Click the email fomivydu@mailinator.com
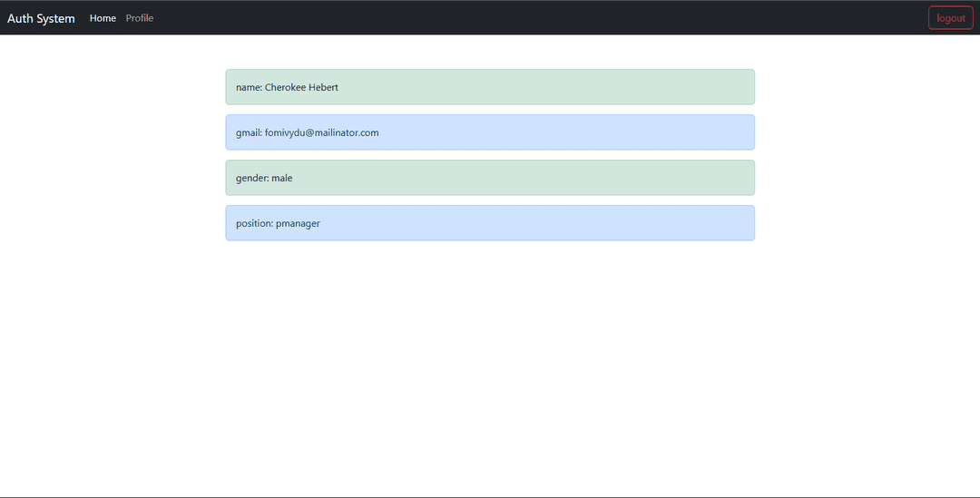Image resolution: width=980 pixels, height=498 pixels. click(321, 132)
